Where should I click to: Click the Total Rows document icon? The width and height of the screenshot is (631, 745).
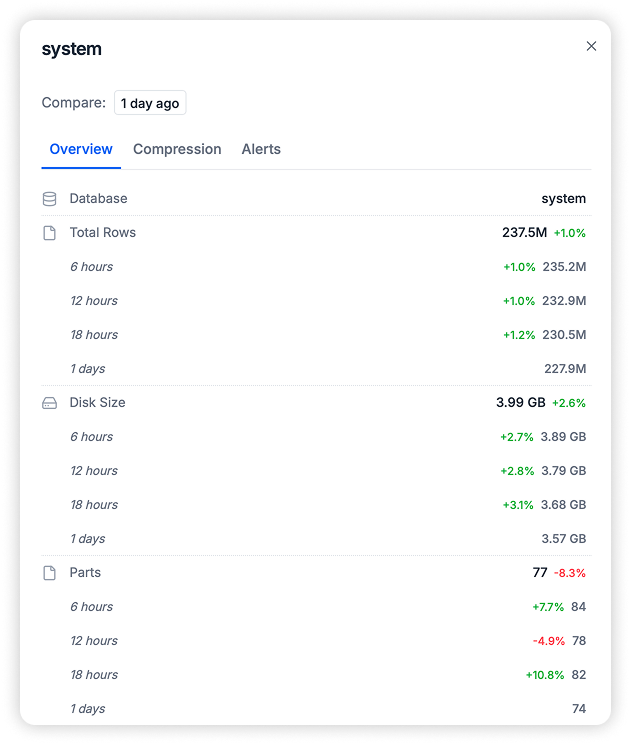[49, 233]
